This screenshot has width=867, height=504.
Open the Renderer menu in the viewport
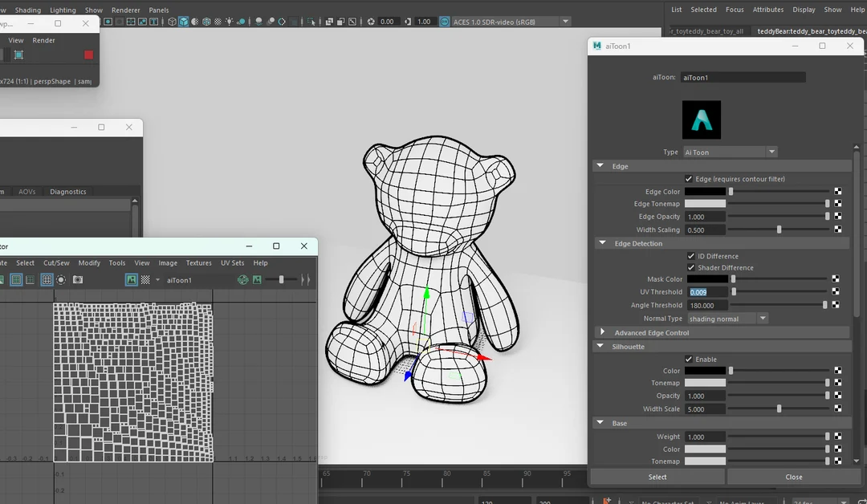coord(125,10)
